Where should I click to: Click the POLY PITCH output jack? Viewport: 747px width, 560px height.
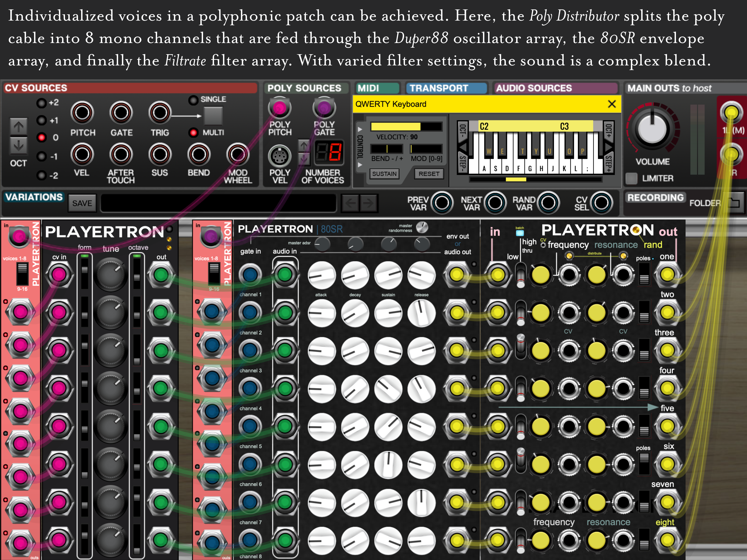point(279,108)
